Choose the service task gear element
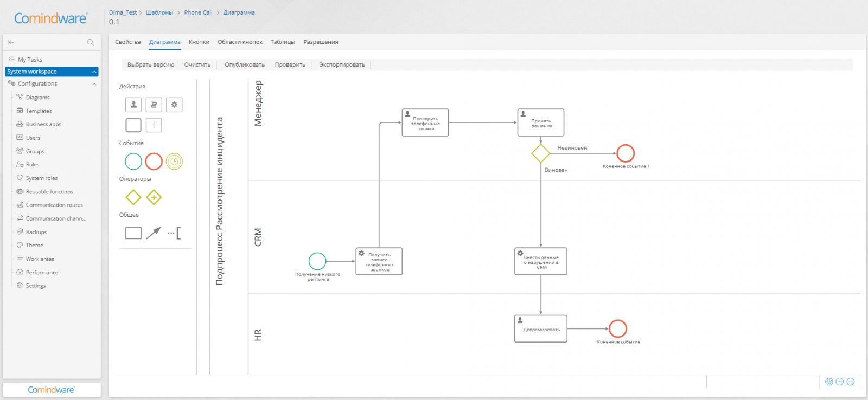868x400 pixels. [174, 105]
